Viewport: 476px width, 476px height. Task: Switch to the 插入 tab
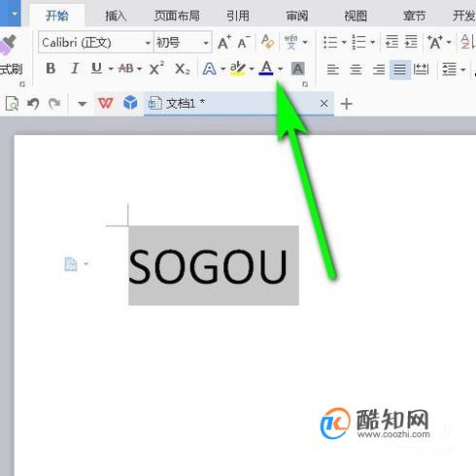coord(116,16)
